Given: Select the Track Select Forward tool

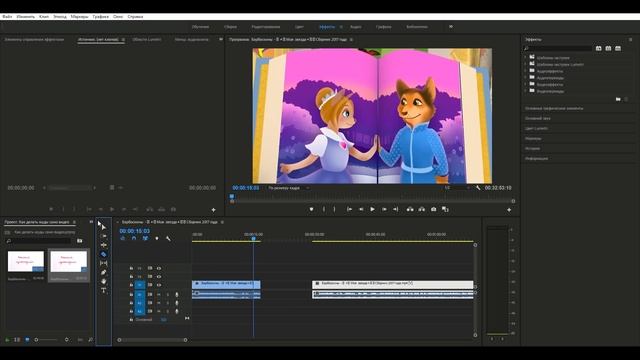Looking at the screenshot, I should coord(103,236).
